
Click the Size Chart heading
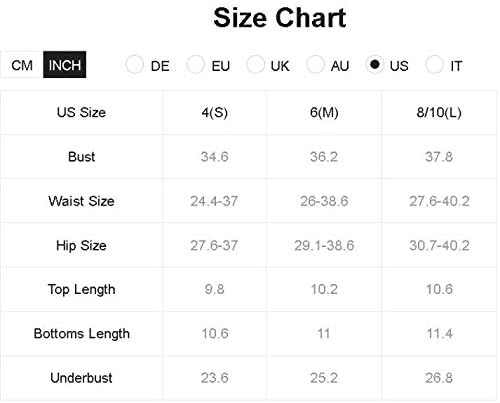coord(280,18)
